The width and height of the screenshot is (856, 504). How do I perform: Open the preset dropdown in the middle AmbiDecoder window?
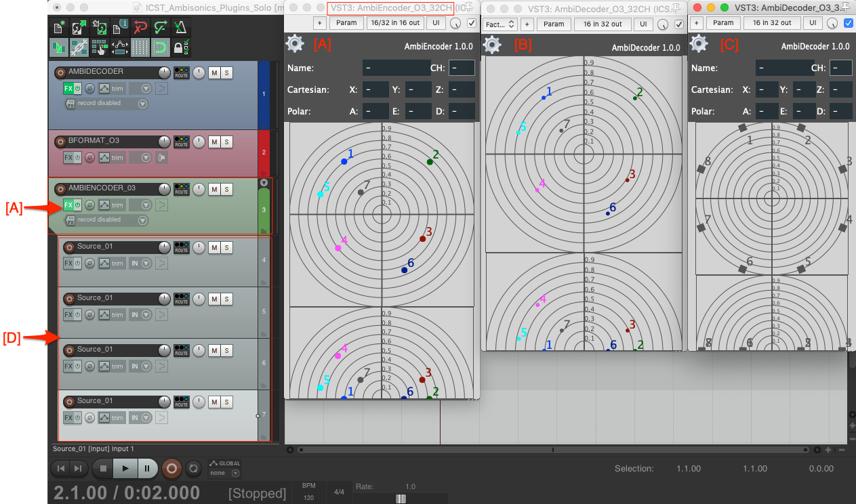(500, 24)
